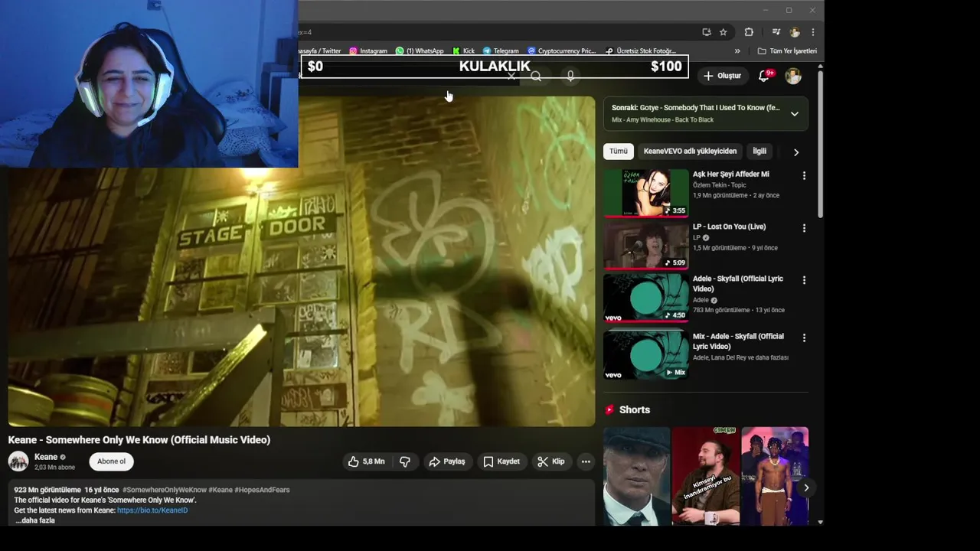Click the browser address bar
Screen dimensions: 980x551
click(x=498, y=32)
